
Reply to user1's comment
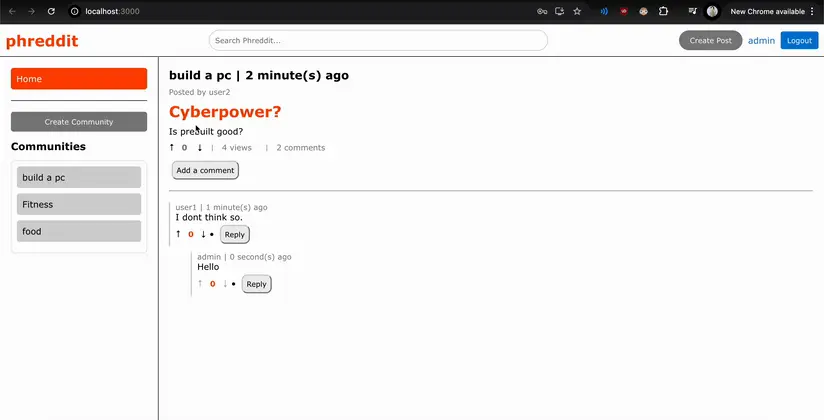pyautogui.click(x=235, y=234)
